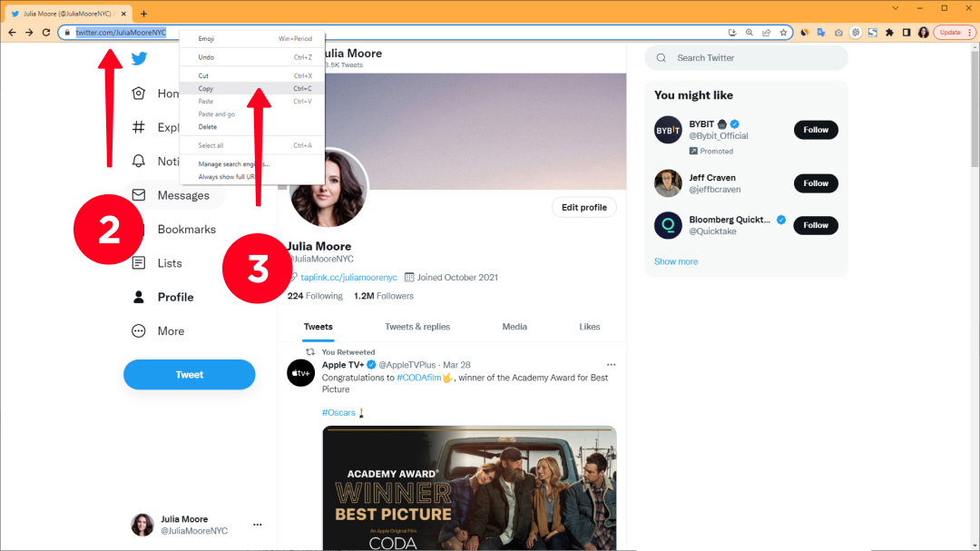Open the @AppleTVPlus handle in the tweet

407,365
